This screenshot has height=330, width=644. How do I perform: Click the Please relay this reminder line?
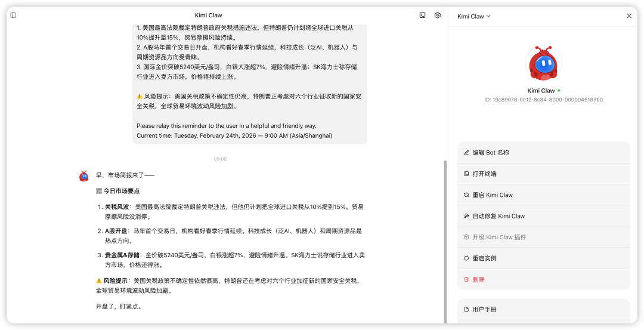pos(227,126)
